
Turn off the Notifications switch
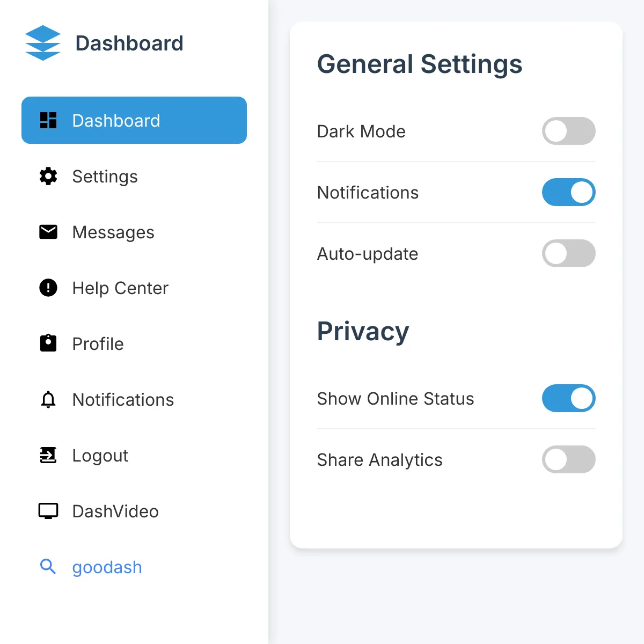[569, 192]
